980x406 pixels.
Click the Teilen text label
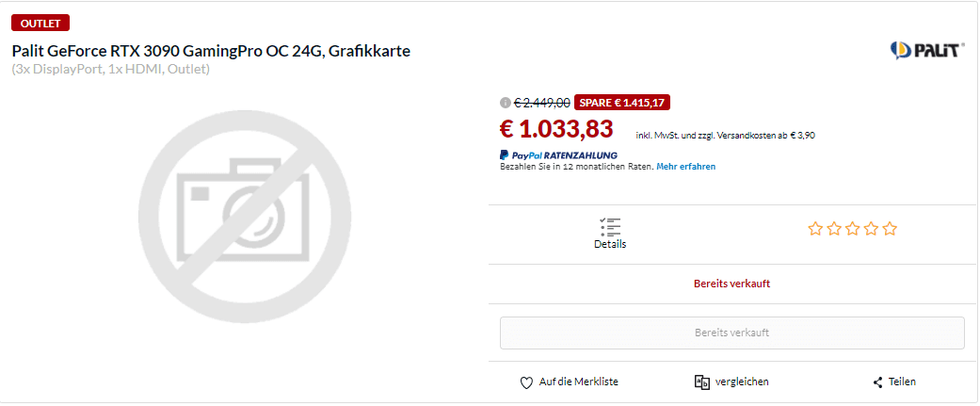pyautogui.click(x=902, y=382)
